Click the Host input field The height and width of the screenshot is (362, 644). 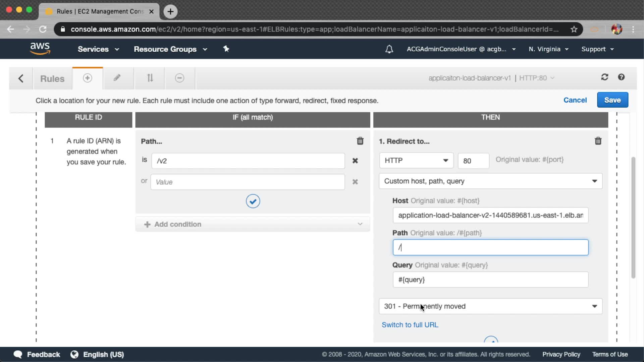[490, 216]
